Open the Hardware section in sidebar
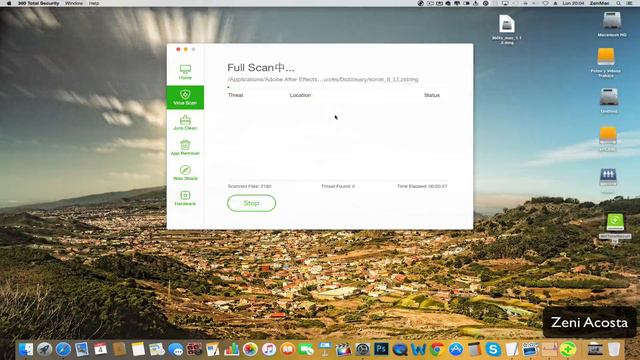This screenshot has width=640, height=360. [185, 198]
